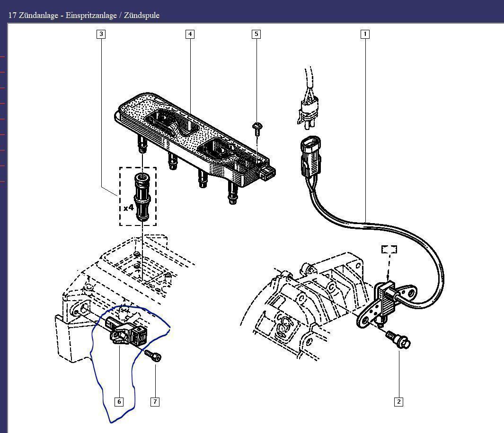Select callout number 4 box

click(x=190, y=34)
